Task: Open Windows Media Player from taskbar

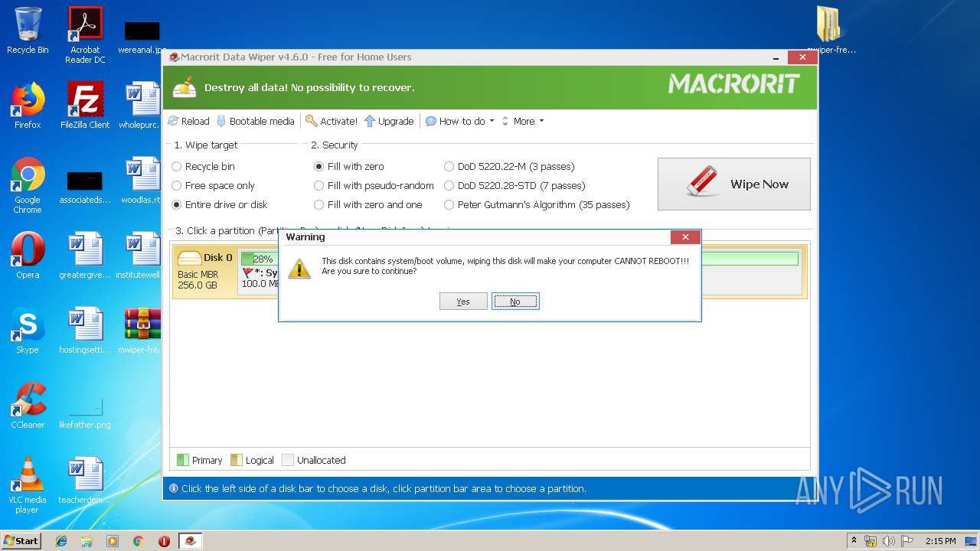Action: (113, 541)
